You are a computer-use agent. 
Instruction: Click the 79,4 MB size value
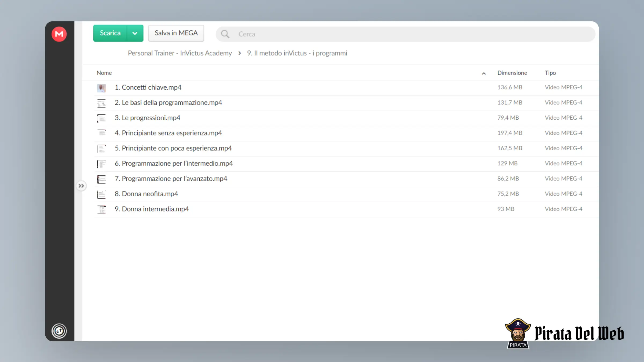[508, 118]
